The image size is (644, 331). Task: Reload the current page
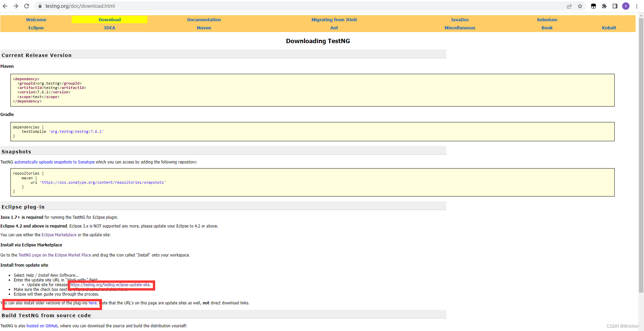click(x=27, y=6)
